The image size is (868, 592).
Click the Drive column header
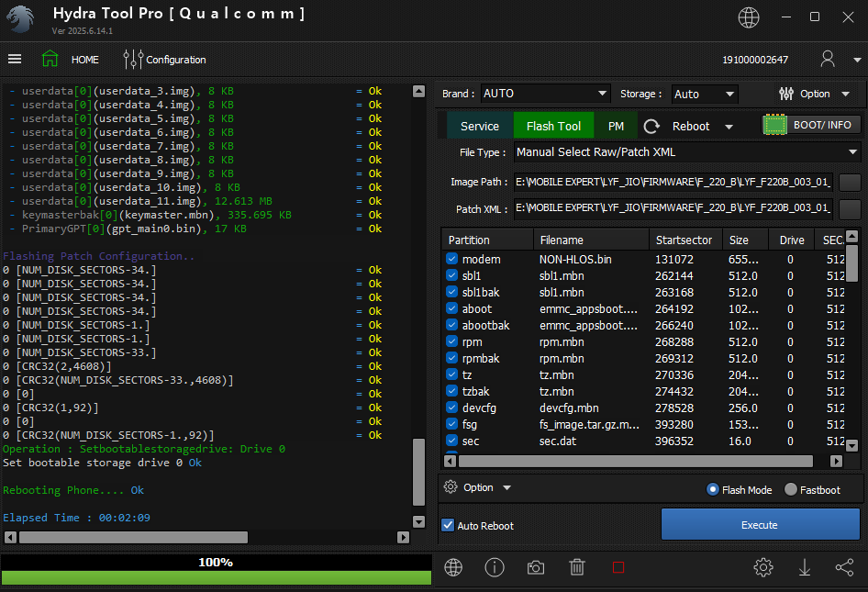click(792, 240)
